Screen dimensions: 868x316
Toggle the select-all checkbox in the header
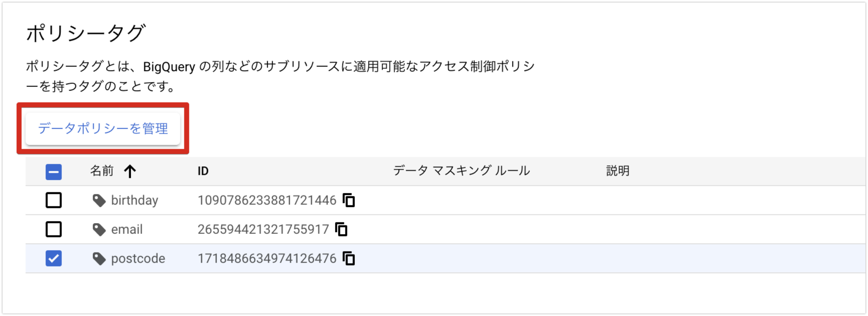point(53,171)
